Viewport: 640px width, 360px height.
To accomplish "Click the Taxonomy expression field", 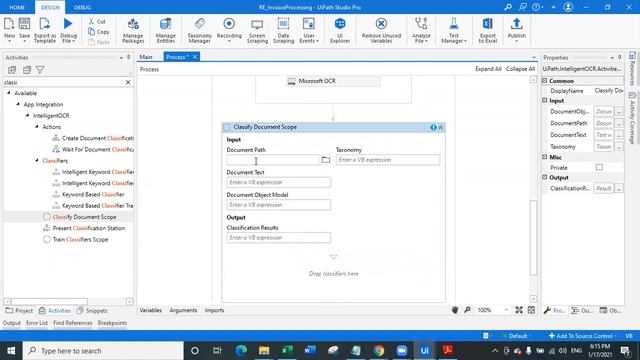I will pos(388,160).
